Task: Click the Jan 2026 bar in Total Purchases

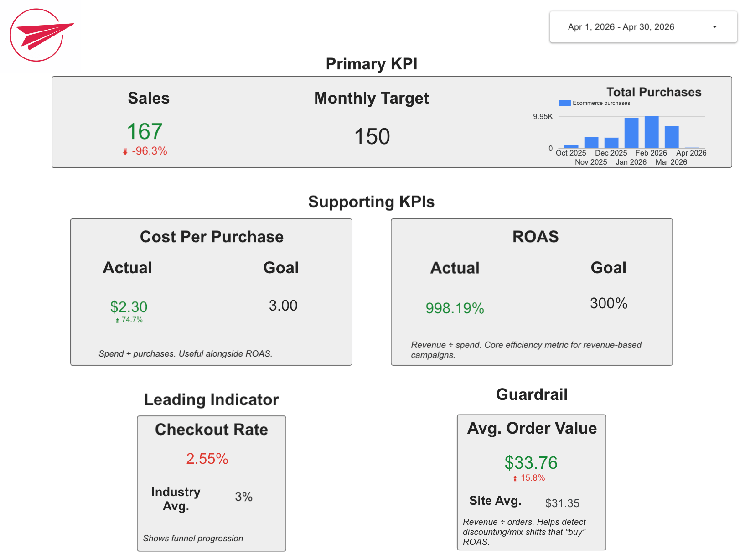Action: coord(631,132)
